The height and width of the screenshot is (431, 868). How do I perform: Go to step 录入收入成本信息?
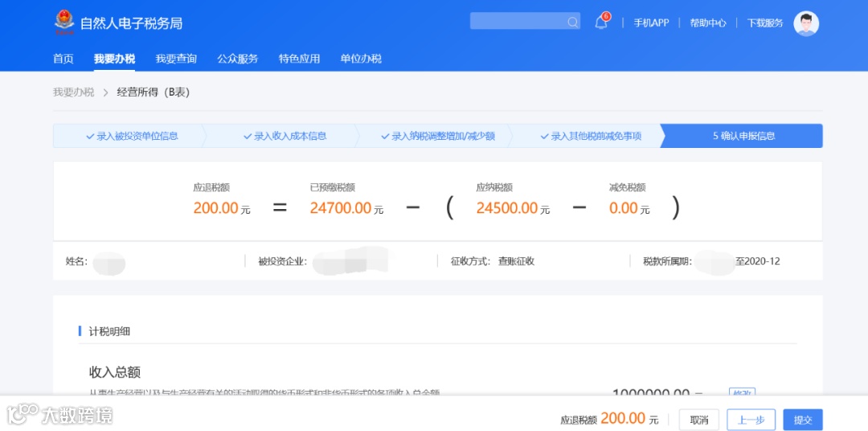[x=285, y=136]
